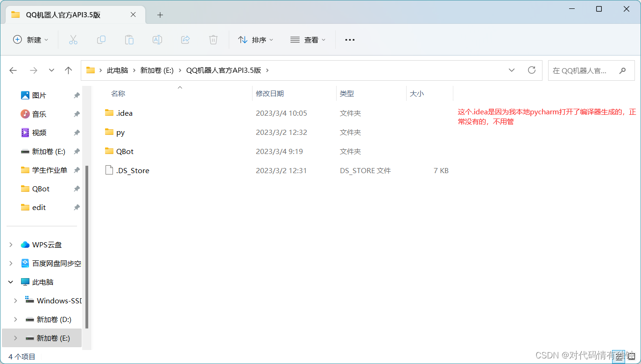Viewport: 641px width, 364px height.
Task: Open the 查看 view dropdown
Action: point(308,40)
